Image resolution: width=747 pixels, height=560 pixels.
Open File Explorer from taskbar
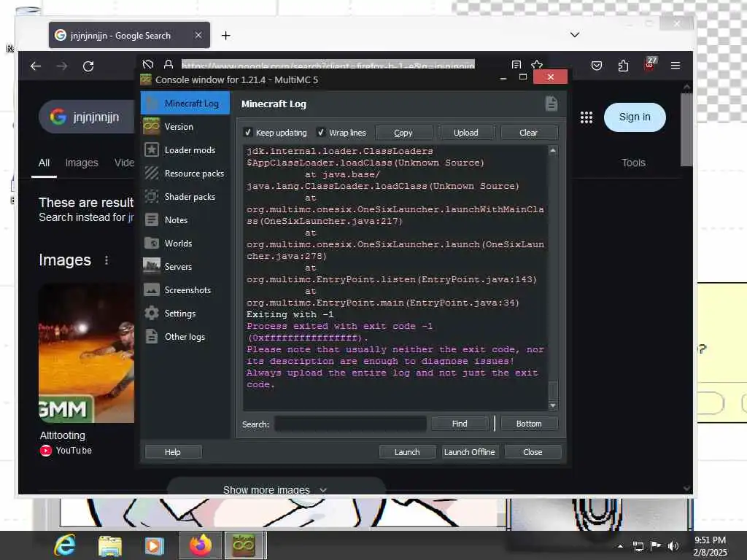(x=110, y=545)
